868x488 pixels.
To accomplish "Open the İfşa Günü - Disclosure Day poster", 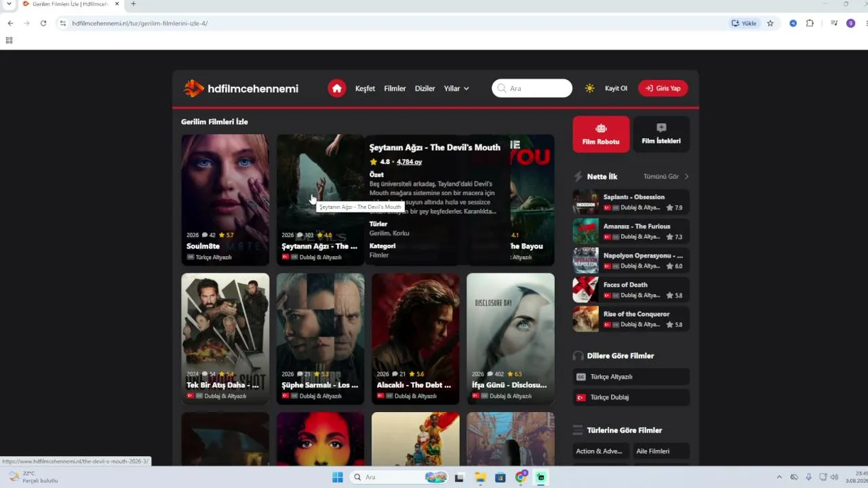I will [510, 338].
